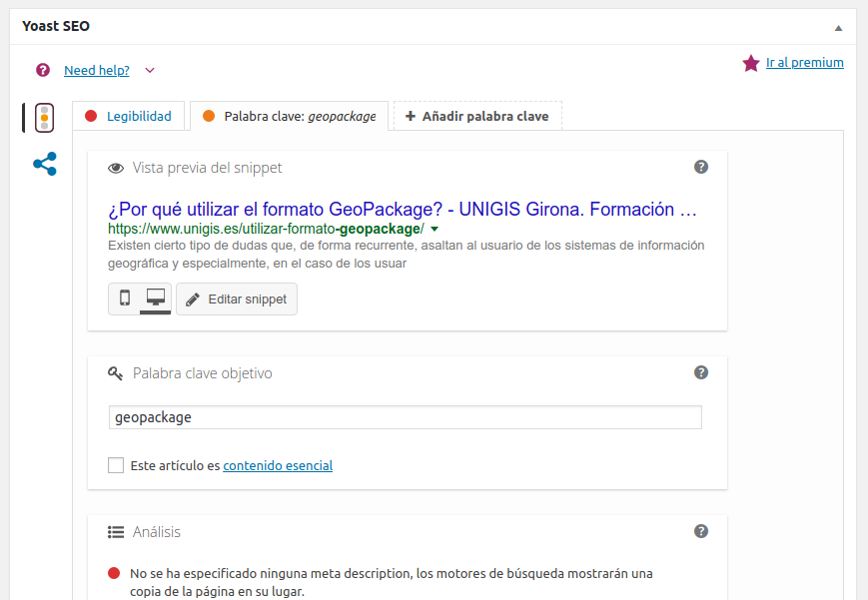This screenshot has height=600, width=868.
Task: Check the Este artículo es contenido esencial box
Action: [x=116, y=465]
